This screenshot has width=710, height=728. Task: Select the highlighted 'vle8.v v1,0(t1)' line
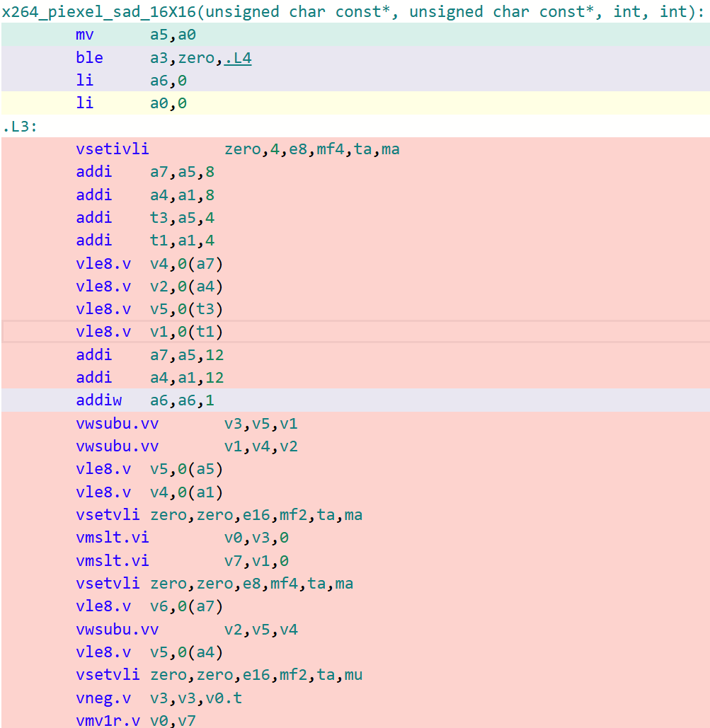point(149,332)
